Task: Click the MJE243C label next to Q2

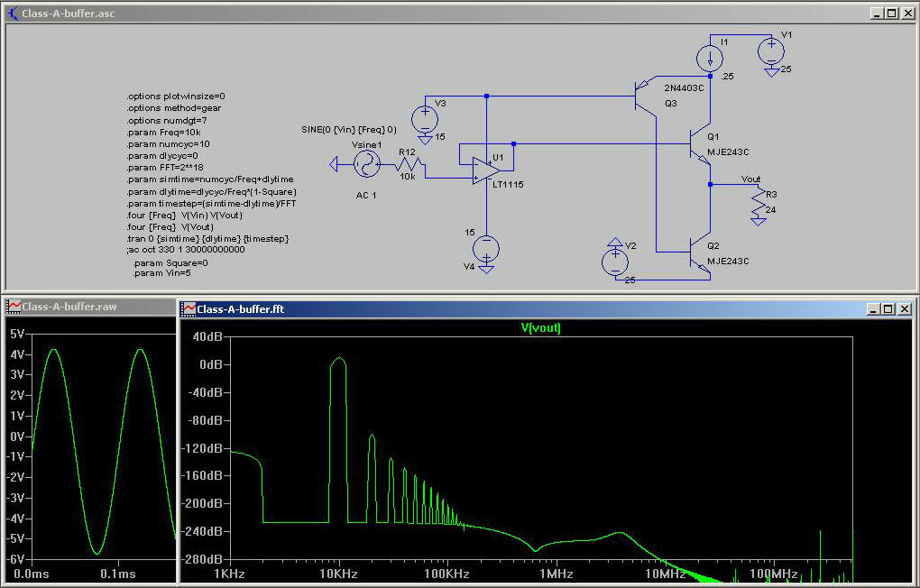Action: 728,262
